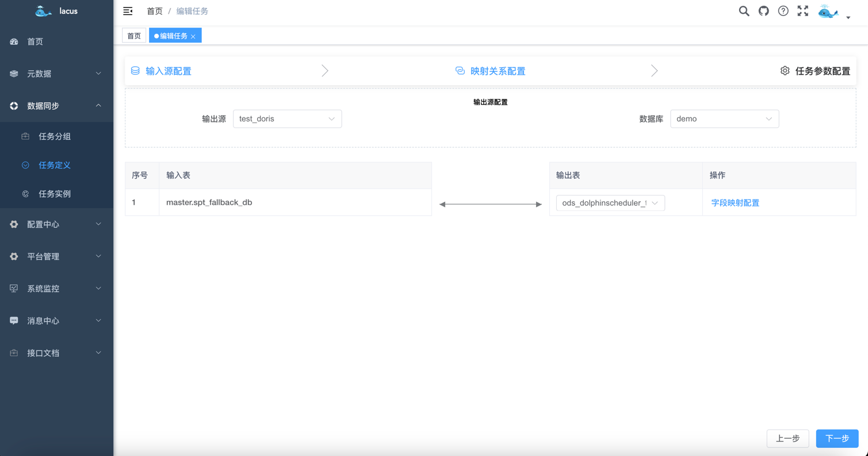Click the 上一步 button

coord(787,439)
